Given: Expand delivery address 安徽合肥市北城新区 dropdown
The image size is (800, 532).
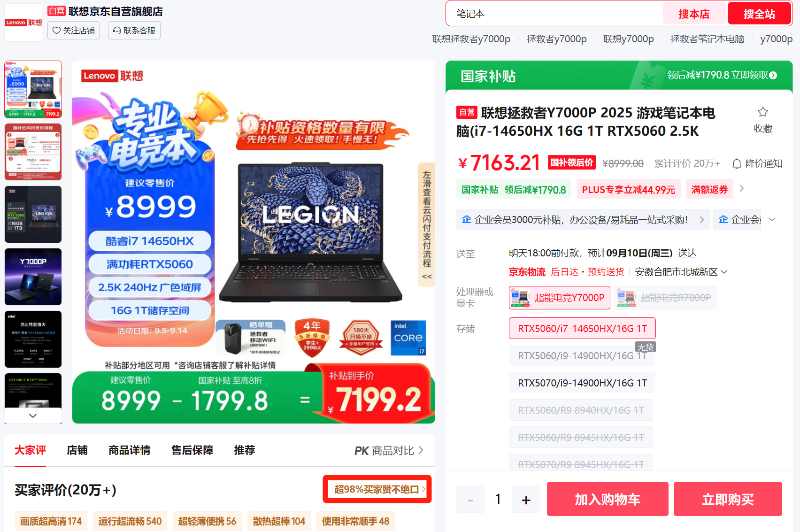Looking at the screenshot, I should pyautogui.click(x=724, y=272).
